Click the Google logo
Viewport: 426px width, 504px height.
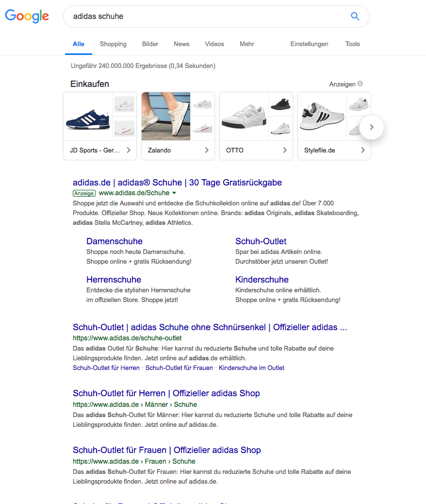click(x=27, y=16)
